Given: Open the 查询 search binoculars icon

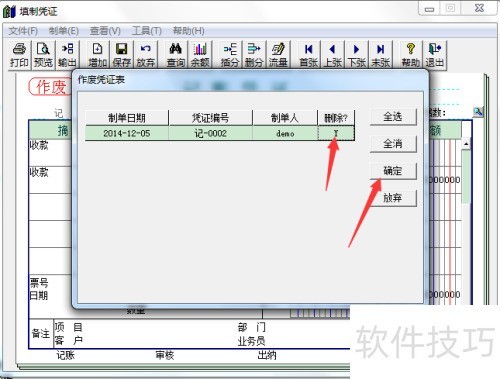Looking at the screenshot, I should pos(176,55).
